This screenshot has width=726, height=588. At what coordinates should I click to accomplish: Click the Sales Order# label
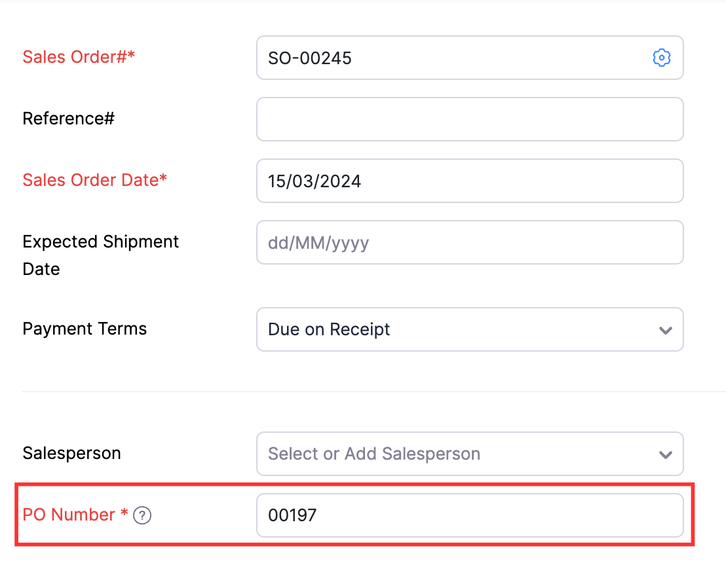tap(79, 57)
